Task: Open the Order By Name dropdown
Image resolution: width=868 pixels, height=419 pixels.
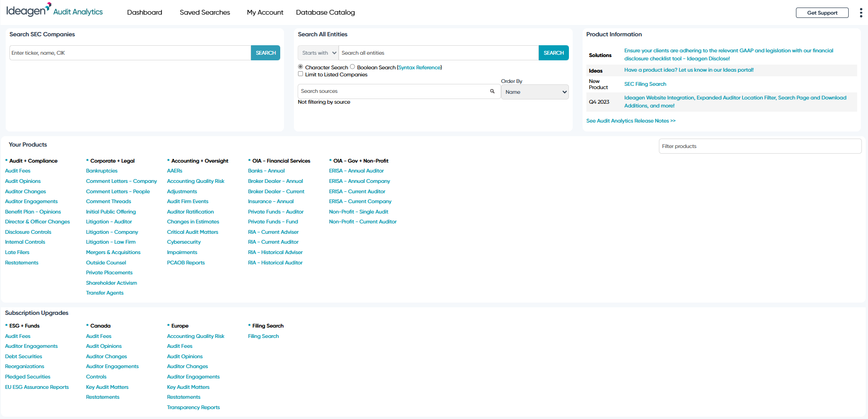Action: [x=535, y=92]
